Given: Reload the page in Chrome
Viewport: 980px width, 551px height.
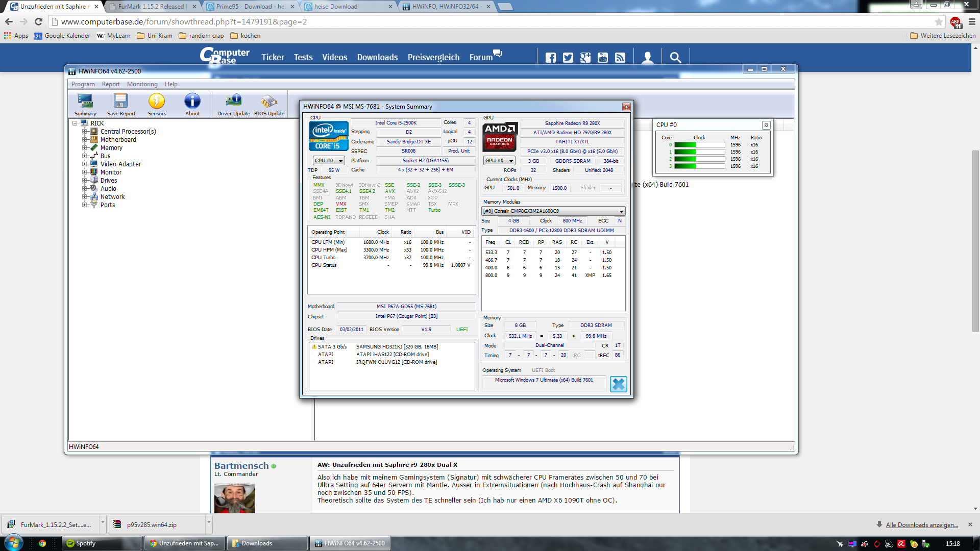Looking at the screenshot, I should click(38, 21).
